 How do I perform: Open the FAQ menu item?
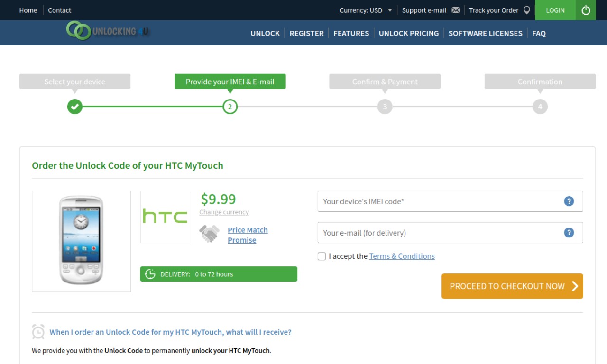(539, 33)
